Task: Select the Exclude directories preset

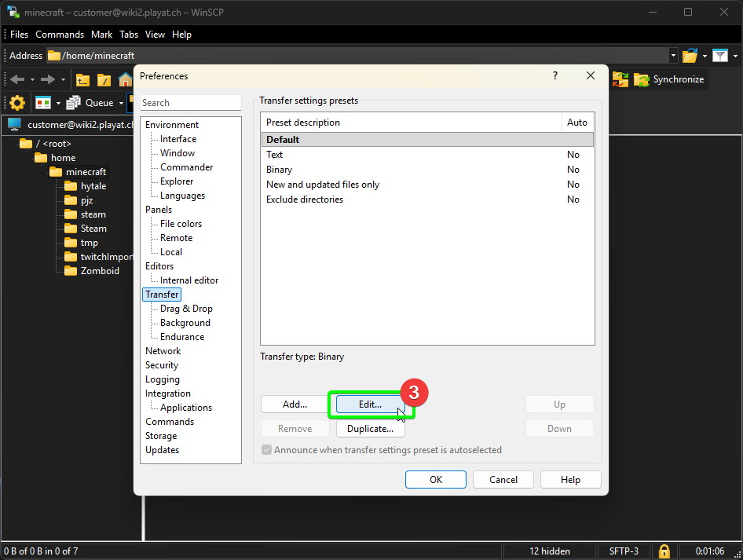Action: [x=427, y=199]
